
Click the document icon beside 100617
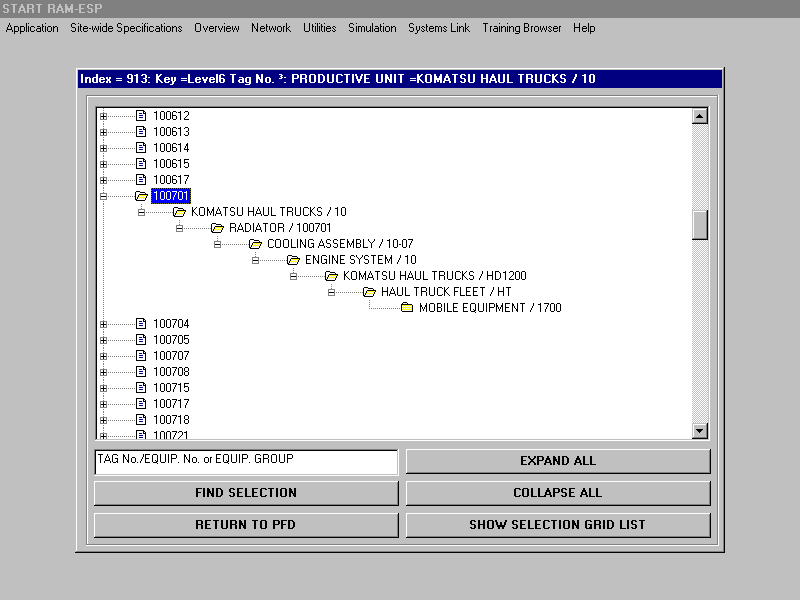141,180
